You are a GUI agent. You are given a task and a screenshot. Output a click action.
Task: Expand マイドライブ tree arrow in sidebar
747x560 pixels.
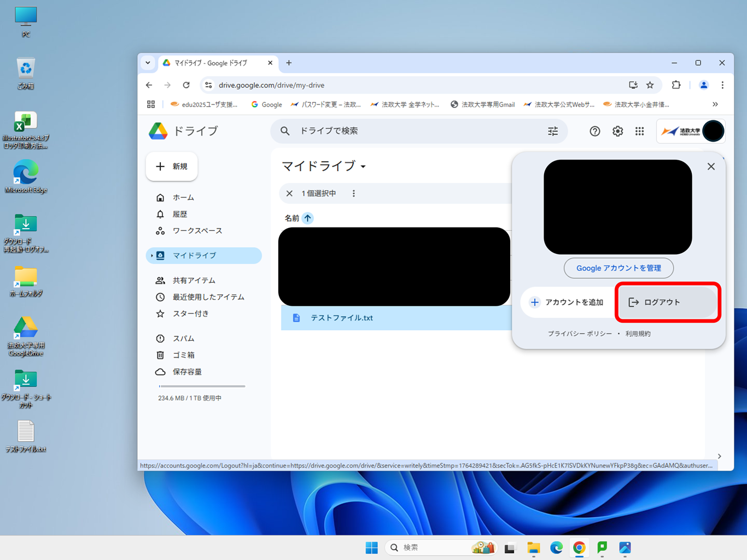(x=152, y=255)
